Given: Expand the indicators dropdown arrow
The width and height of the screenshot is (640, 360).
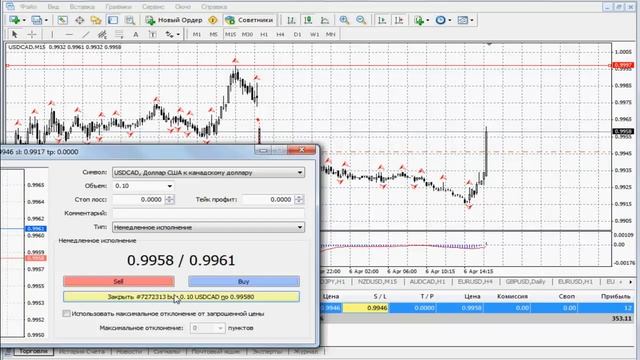Looking at the screenshot, I should (x=428, y=20).
